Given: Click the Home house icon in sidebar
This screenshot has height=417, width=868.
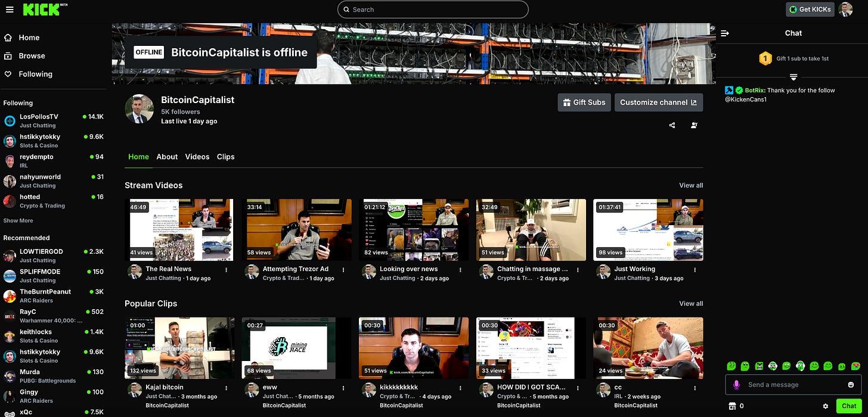Looking at the screenshot, I should point(8,38).
